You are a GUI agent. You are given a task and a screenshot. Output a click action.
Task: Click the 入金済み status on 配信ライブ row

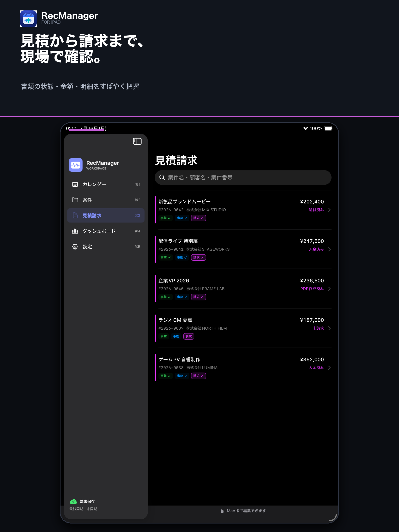point(316,249)
